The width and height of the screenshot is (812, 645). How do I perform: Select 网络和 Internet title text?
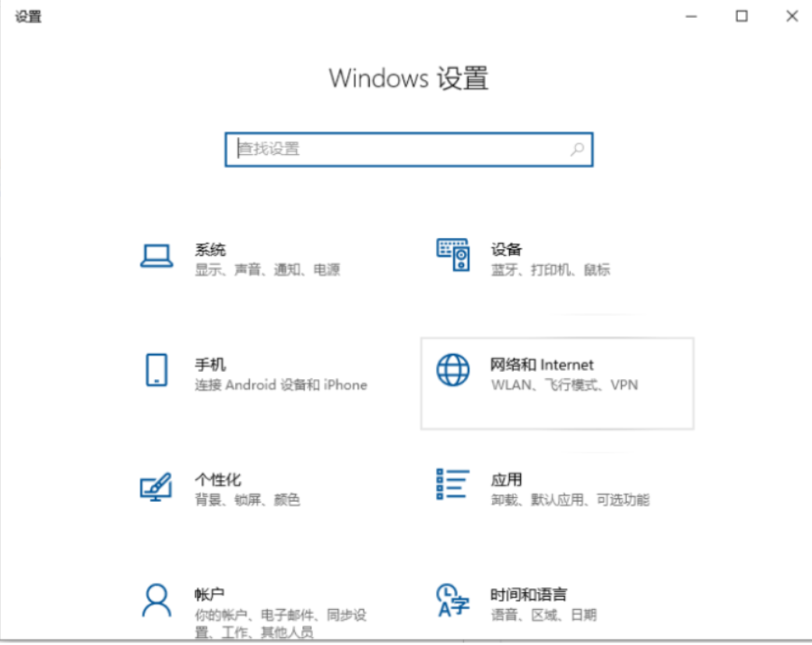(x=542, y=364)
